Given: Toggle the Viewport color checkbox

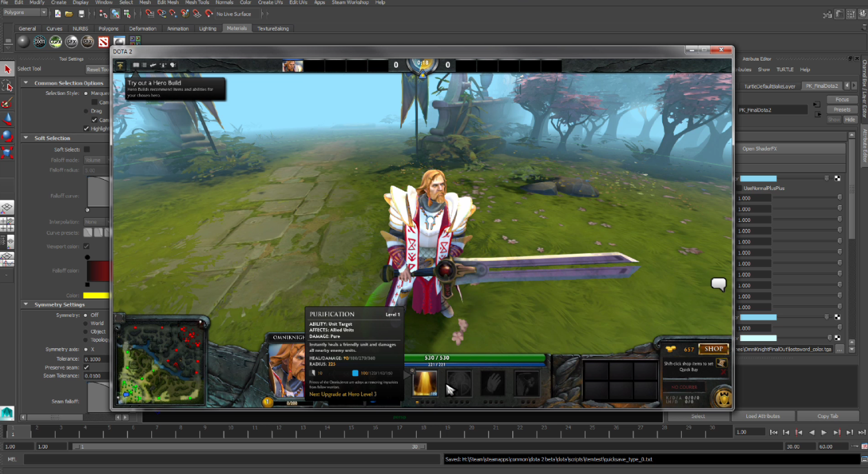Looking at the screenshot, I should (x=87, y=246).
